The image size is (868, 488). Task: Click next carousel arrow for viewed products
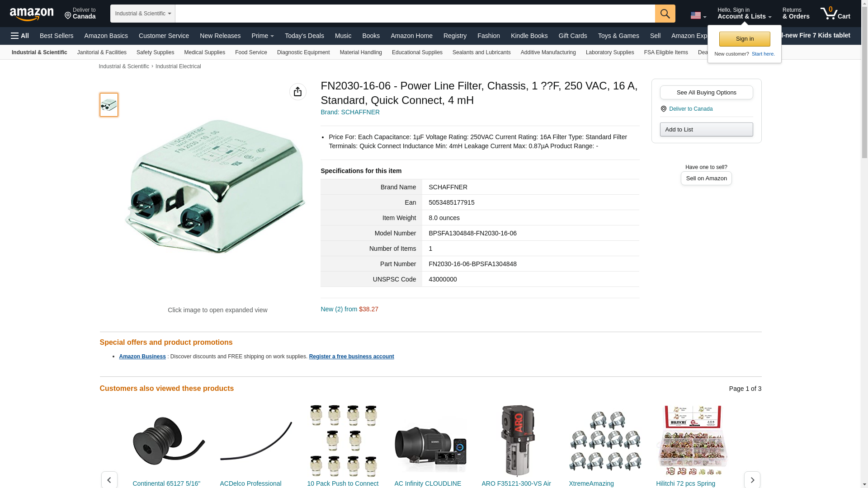click(752, 480)
